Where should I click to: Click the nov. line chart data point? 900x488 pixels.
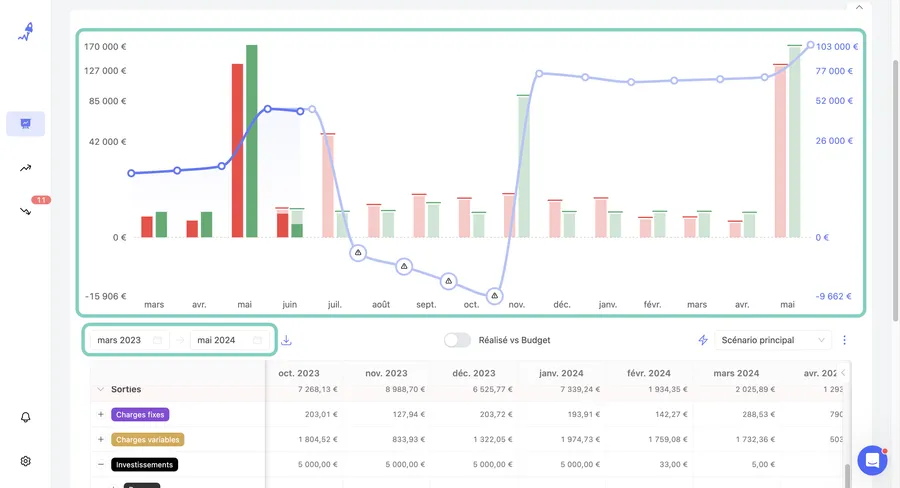pyautogui.click(x=539, y=73)
